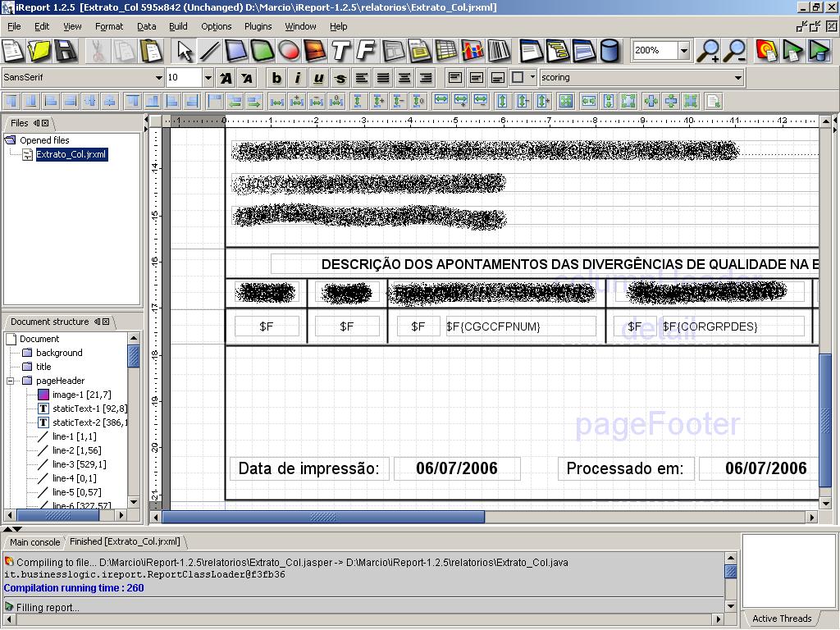Select the Text field F tool
This screenshot has height=630, width=840.
(x=367, y=51)
